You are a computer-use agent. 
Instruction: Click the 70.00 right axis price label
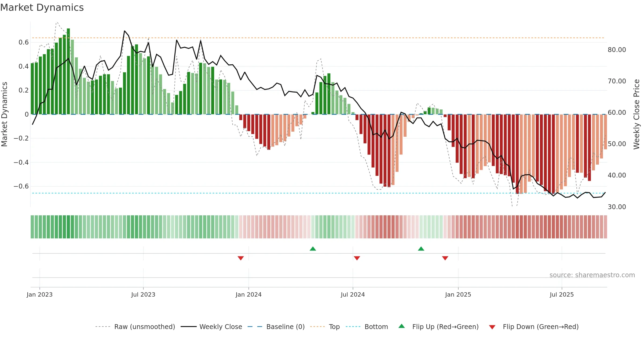coord(617,81)
